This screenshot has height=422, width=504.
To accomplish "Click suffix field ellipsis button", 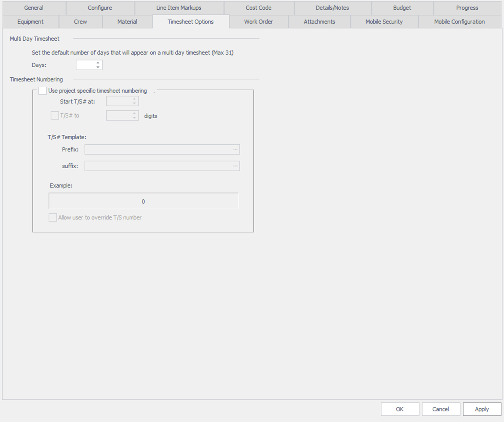I will click(235, 166).
